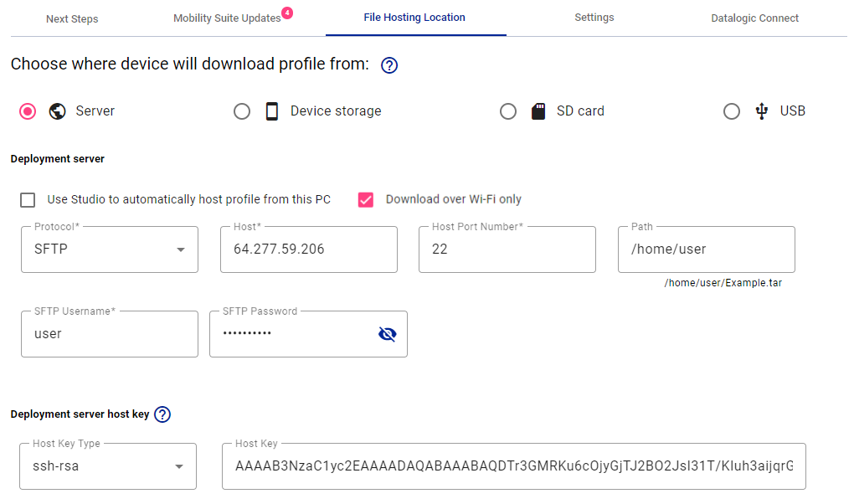The height and width of the screenshot is (504, 854).
Task: Click the Host Key text field
Action: [513, 466]
